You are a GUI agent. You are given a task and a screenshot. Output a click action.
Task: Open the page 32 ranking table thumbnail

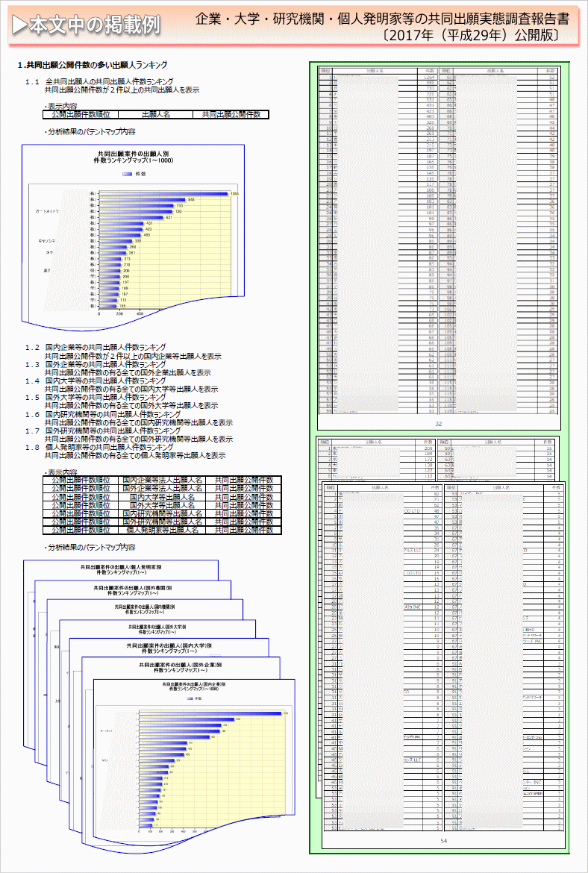pyautogui.click(x=439, y=249)
